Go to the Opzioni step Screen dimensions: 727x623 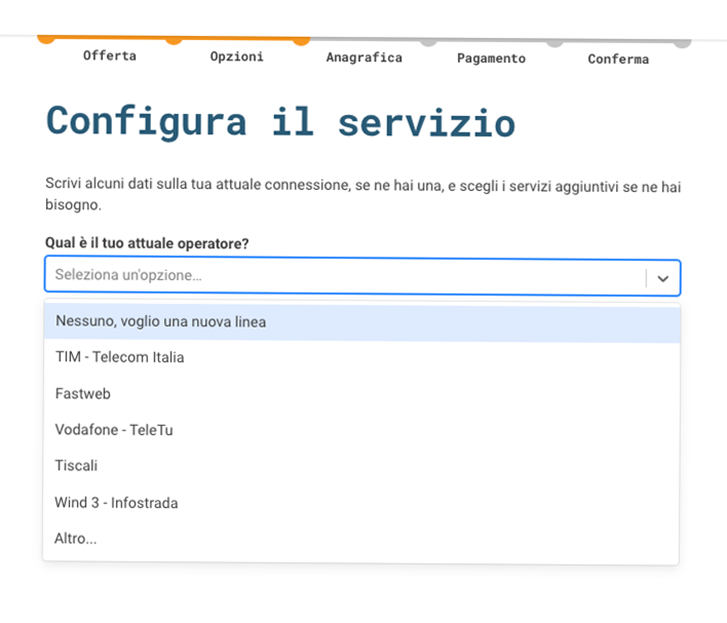[237, 57]
